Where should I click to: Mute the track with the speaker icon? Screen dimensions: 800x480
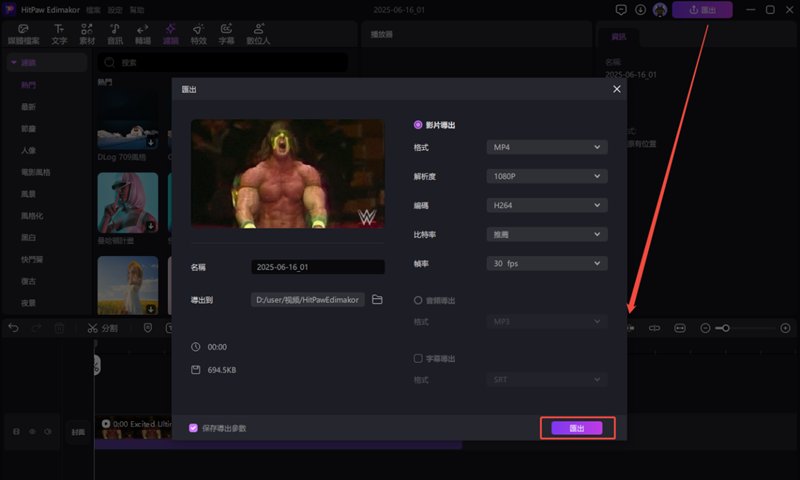pos(48,432)
